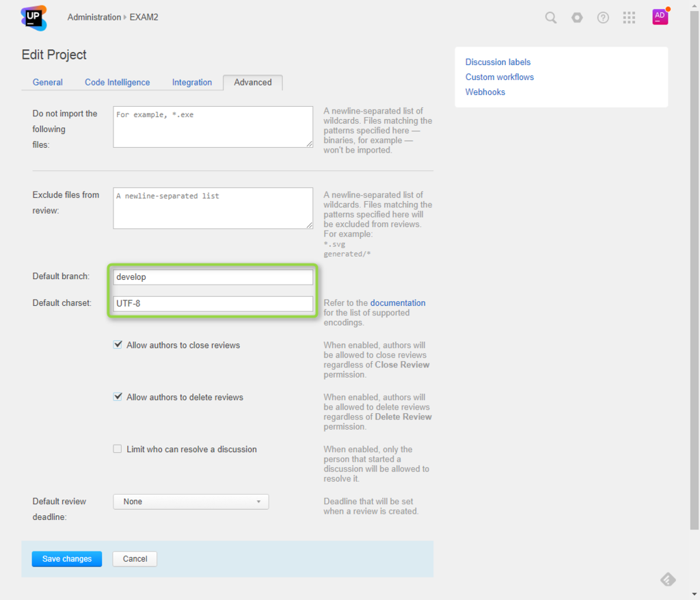This screenshot has height=600, width=700.
Task: Open the help question mark icon
Action: pyautogui.click(x=603, y=17)
